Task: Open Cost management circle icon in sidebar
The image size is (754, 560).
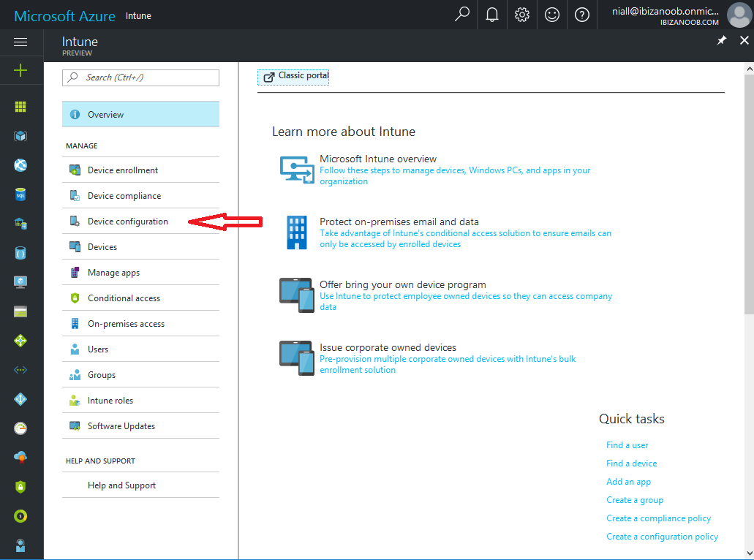Action: pyautogui.click(x=20, y=516)
